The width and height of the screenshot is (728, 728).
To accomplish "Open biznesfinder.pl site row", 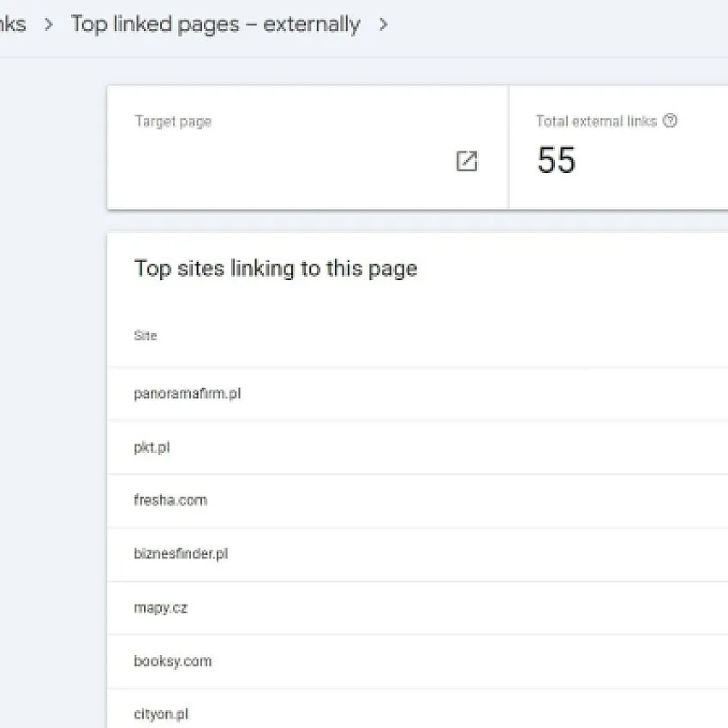I will pyautogui.click(x=417, y=554).
